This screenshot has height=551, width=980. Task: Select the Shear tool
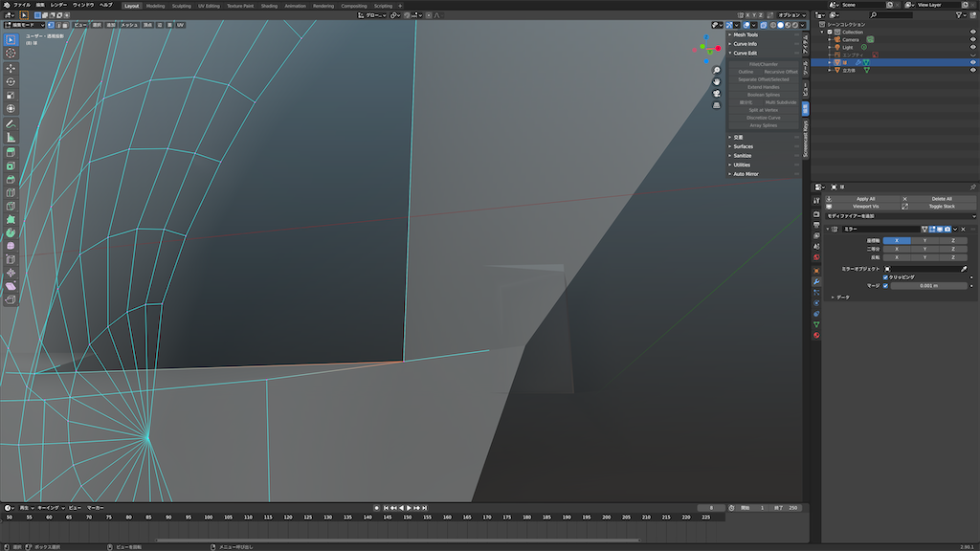11,286
